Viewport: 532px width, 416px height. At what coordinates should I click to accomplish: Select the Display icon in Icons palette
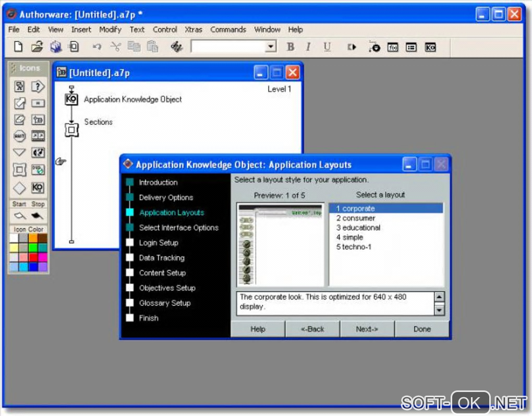click(19, 86)
